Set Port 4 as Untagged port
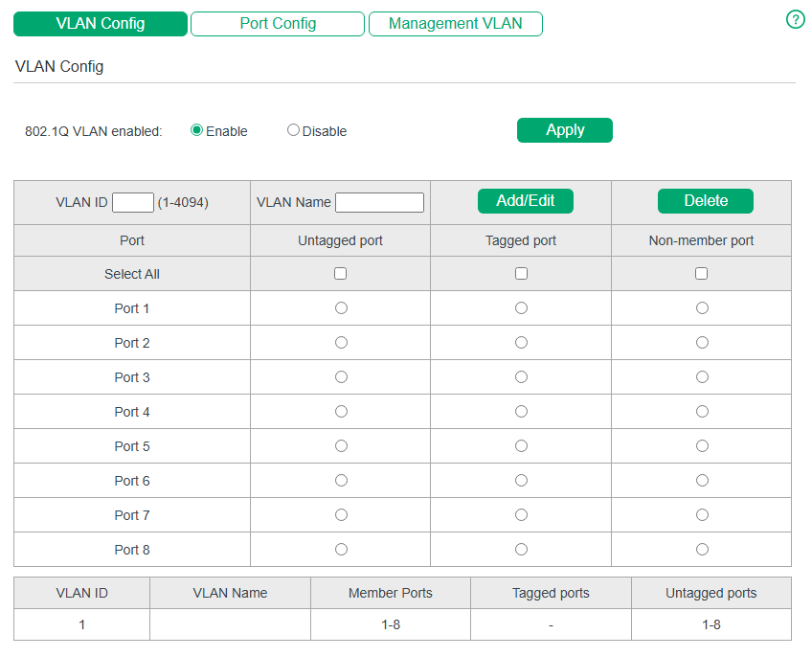The height and width of the screenshot is (657, 812). coord(341,412)
